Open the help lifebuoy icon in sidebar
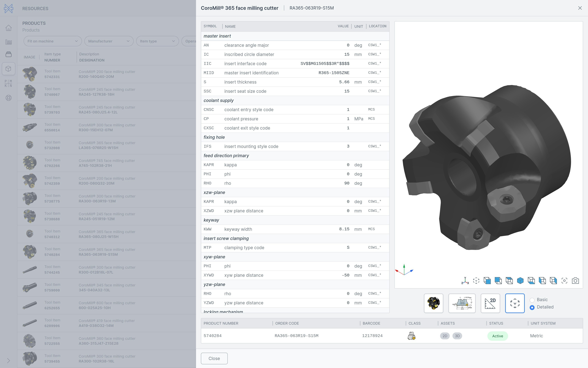 pos(9,98)
